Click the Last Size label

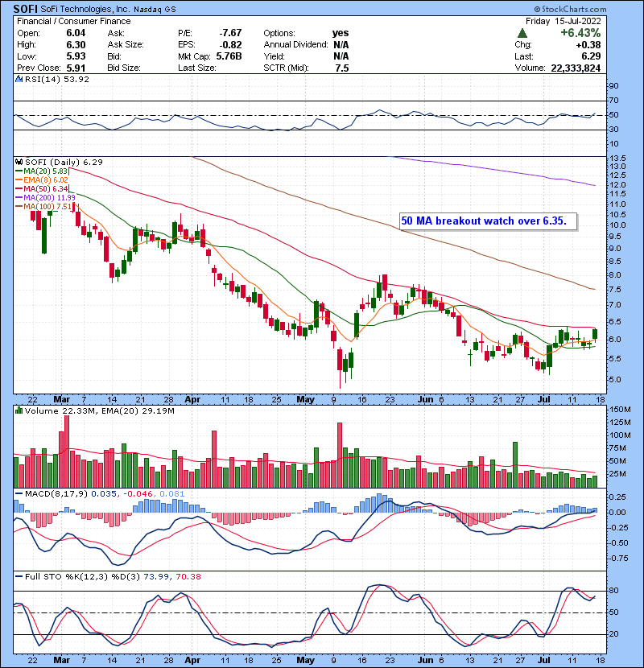point(197,68)
